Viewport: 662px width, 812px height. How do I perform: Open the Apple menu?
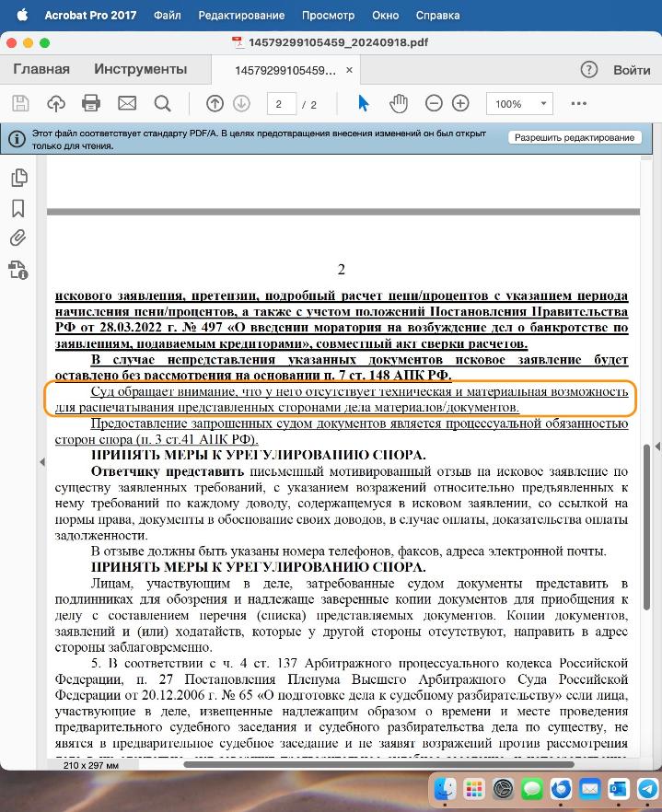[x=22, y=15]
